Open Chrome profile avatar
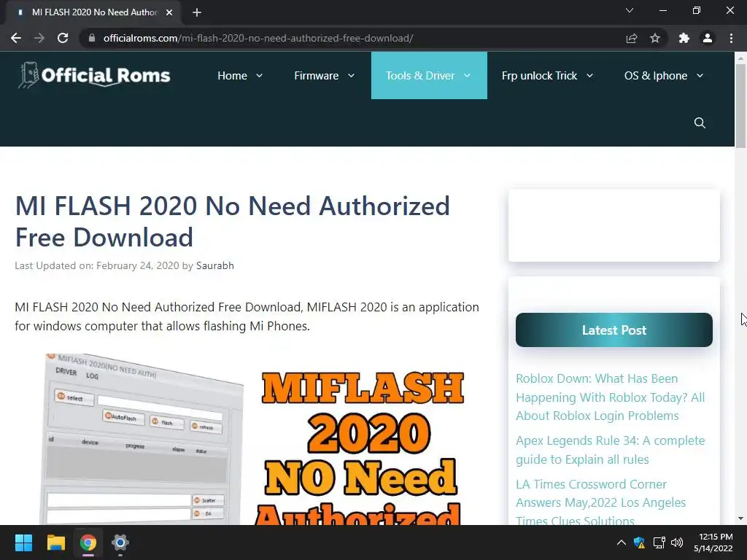The image size is (747, 560). 708,38
